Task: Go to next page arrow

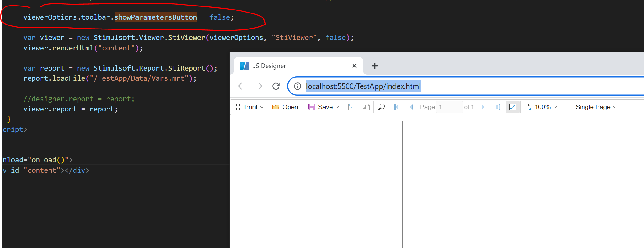Action: point(483,107)
